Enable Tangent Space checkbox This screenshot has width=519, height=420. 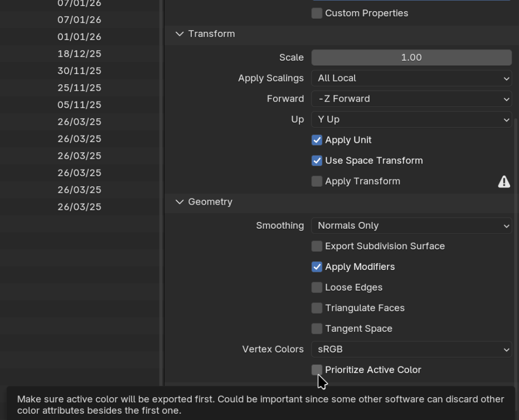tap(317, 329)
